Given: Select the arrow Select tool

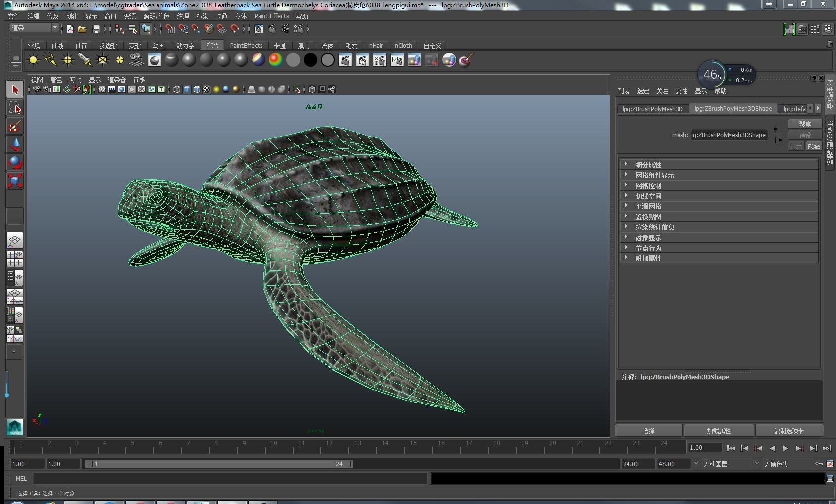Looking at the screenshot, I should [15, 90].
